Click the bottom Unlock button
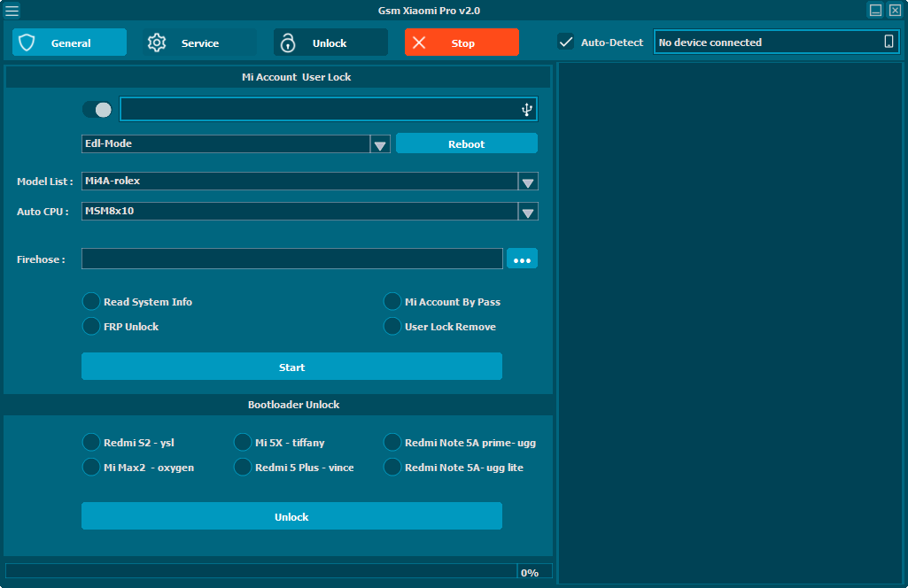 pos(291,516)
